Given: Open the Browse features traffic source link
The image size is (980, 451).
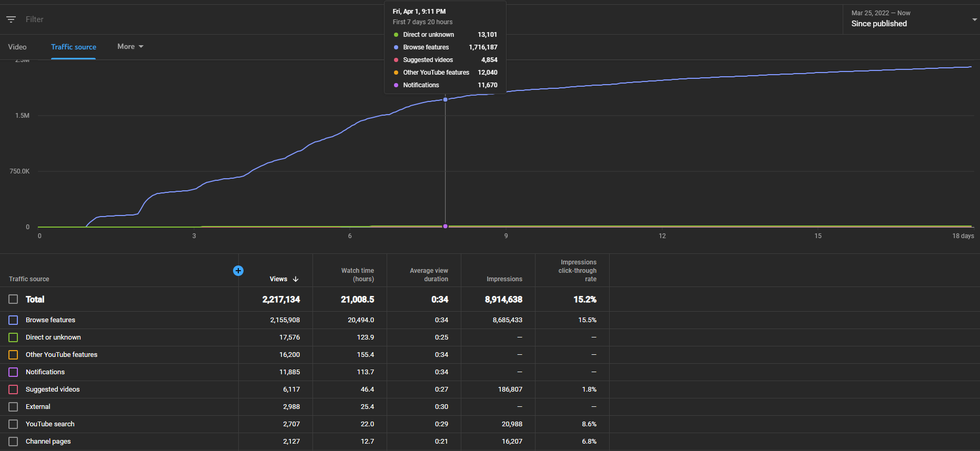Looking at the screenshot, I should point(50,320).
